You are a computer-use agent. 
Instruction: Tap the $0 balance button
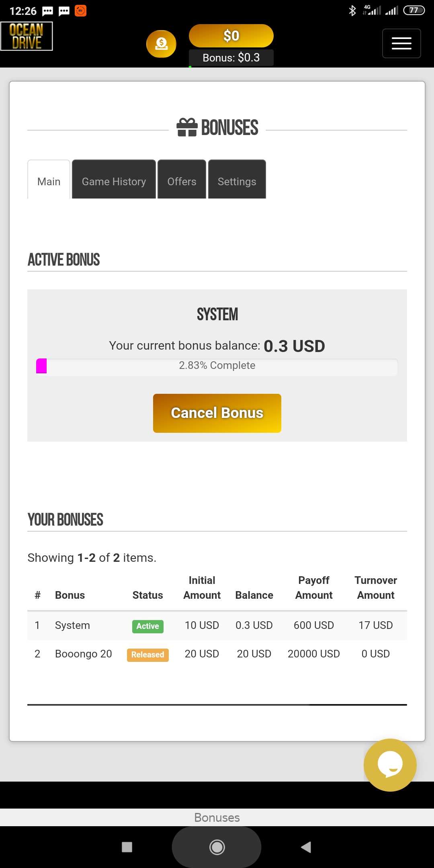(231, 36)
